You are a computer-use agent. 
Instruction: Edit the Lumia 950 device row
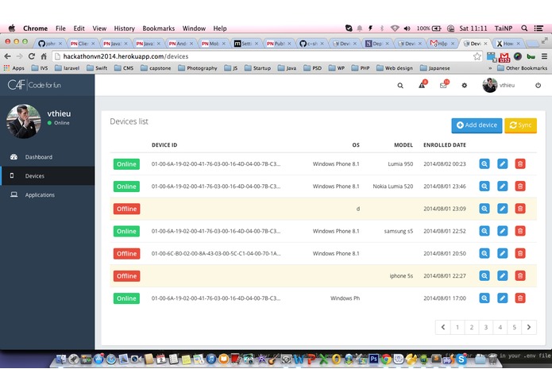tap(503, 163)
